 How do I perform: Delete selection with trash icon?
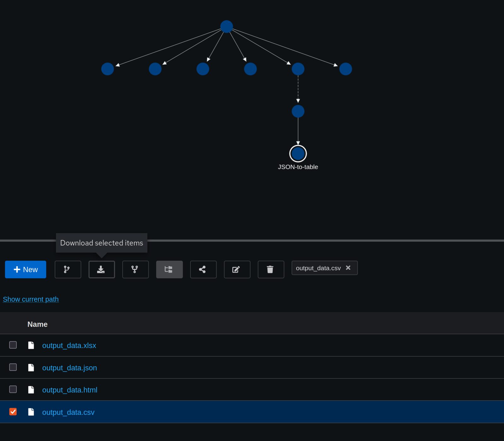pos(271,269)
